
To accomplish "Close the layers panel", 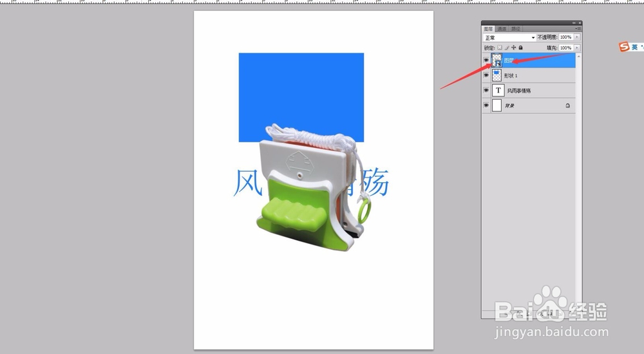I will tap(580, 23).
